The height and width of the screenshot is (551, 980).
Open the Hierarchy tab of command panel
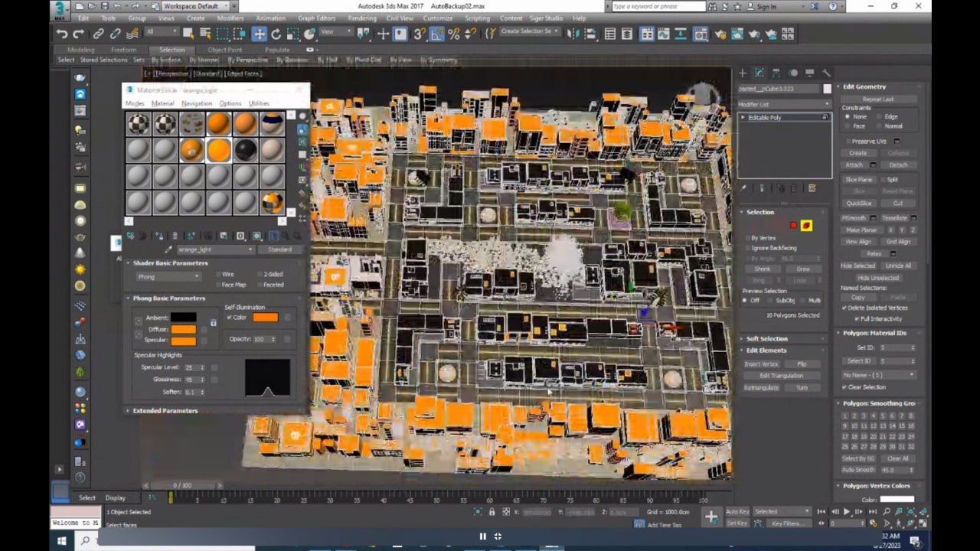(776, 73)
